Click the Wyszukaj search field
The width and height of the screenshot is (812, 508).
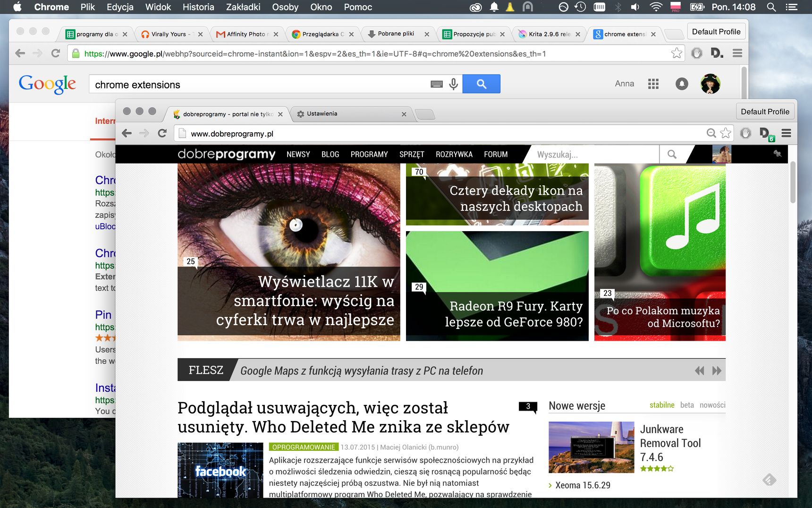tap(595, 154)
